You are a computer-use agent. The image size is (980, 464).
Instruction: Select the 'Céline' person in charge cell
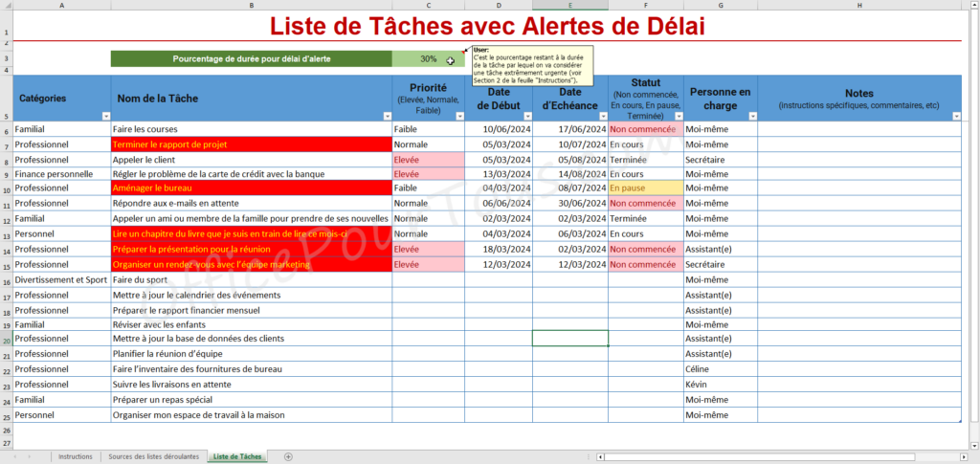click(721, 369)
